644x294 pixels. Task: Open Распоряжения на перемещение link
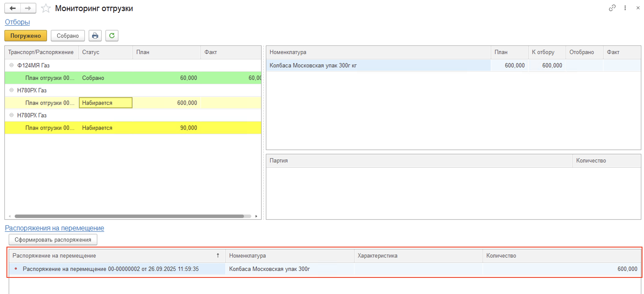point(54,228)
